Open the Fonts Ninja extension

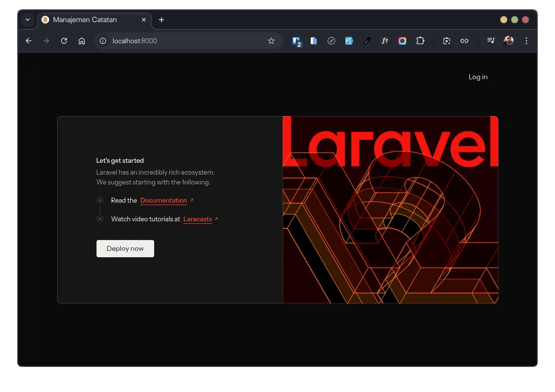coord(385,41)
